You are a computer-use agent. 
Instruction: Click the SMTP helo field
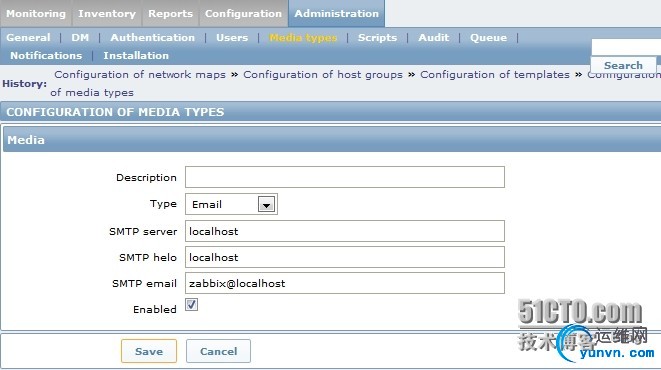point(345,257)
